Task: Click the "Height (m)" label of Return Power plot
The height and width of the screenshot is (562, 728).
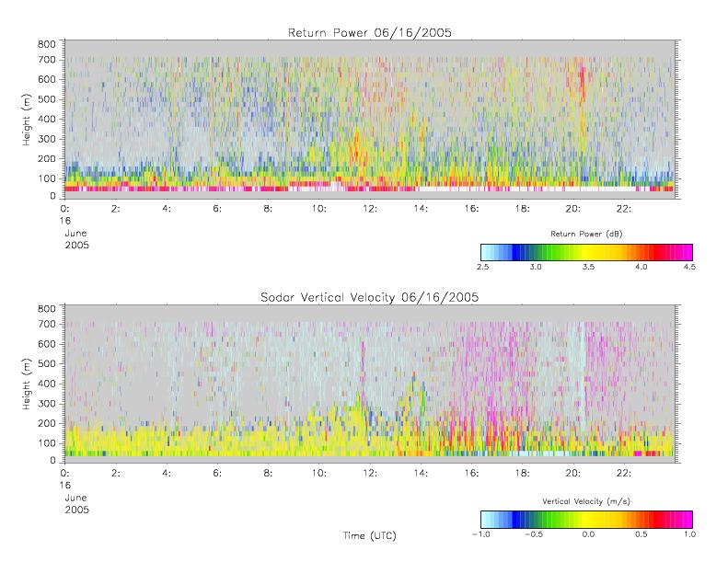Action: pyautogui.click(x=26, y=120)
